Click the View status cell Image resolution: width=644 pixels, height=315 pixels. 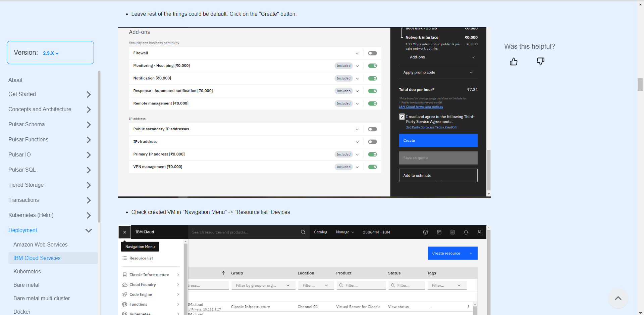[398, 307]
